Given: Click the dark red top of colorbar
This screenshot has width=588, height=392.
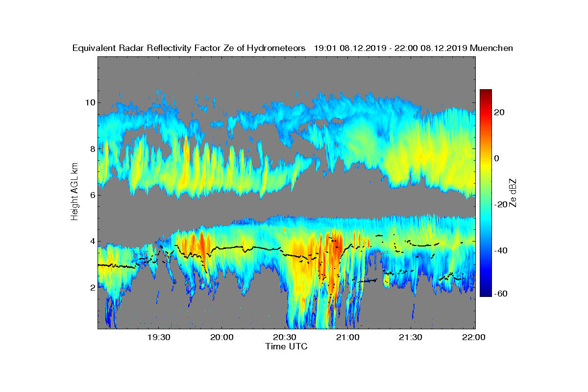Looking at the screenshot, I should (486, 92).
